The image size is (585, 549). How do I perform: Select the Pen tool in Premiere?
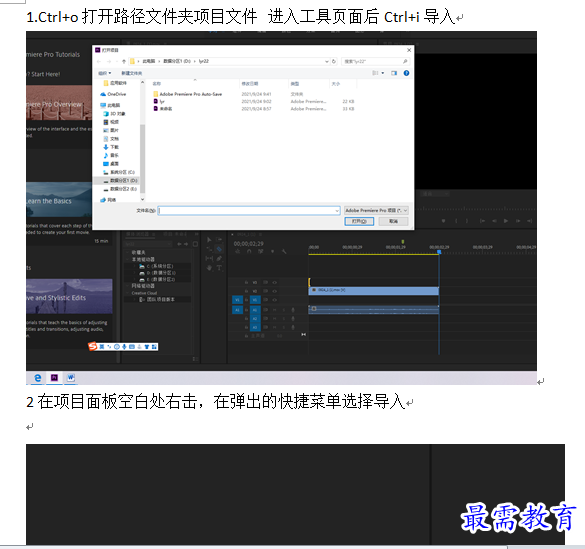point(219,258)
